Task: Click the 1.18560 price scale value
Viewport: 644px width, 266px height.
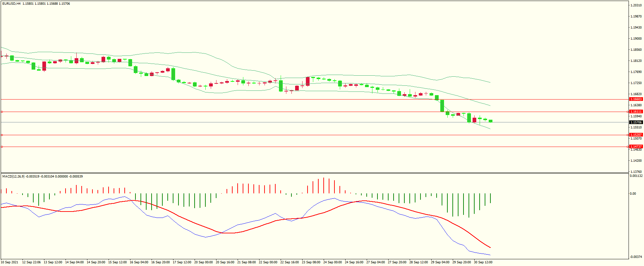Action: pyautogui.click(x=636, y=50)
